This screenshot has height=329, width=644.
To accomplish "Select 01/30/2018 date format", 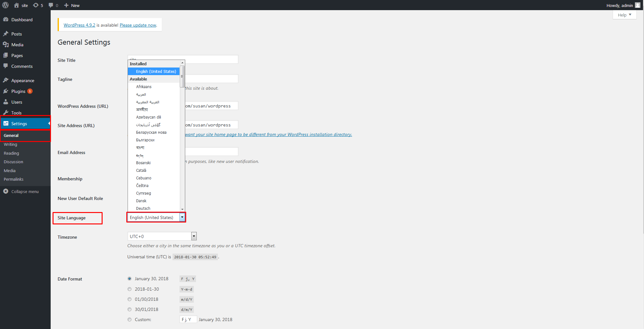I will (129, 299).
